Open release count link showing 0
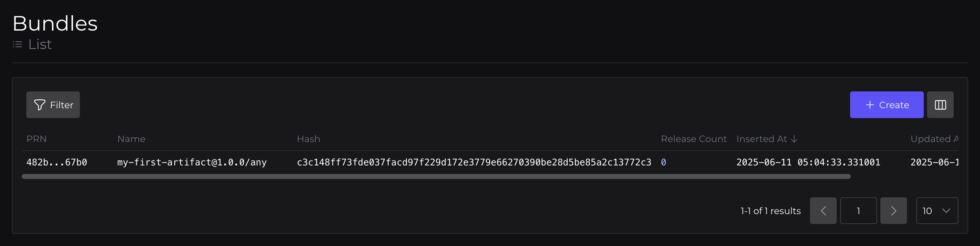980x246 pixels. [x=664, y=162]
